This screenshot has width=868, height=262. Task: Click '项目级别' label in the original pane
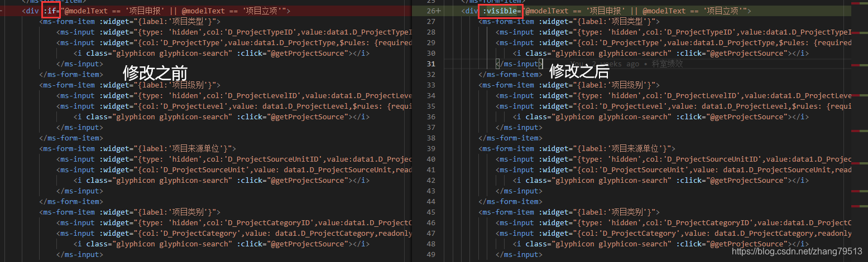coord(188,85)
